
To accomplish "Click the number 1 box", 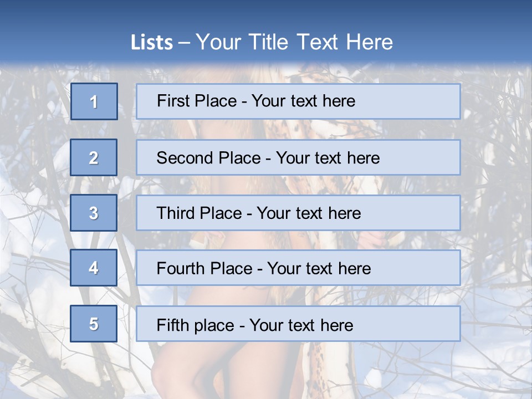I will 94,101.
